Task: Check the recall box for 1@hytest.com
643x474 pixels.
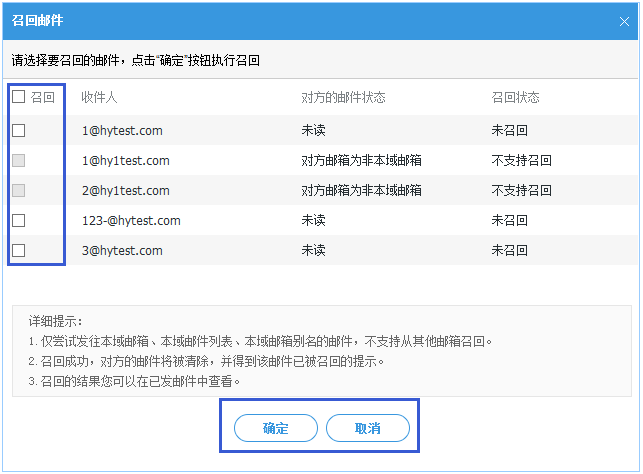Action: (19, 130)
